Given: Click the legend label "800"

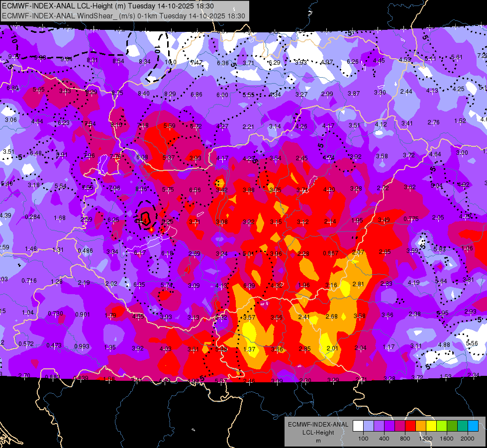Looking at the screenshot, I should (x=405, y=439).
